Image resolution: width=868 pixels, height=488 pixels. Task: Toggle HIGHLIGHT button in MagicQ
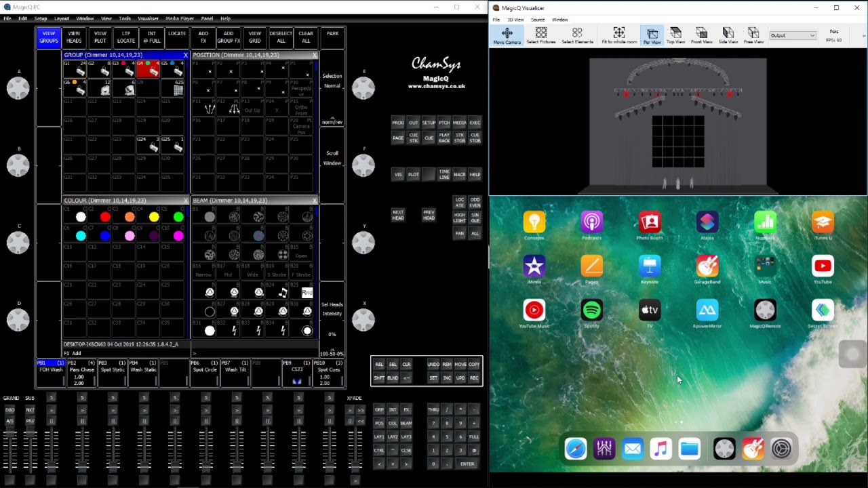(x=460, y=217)
